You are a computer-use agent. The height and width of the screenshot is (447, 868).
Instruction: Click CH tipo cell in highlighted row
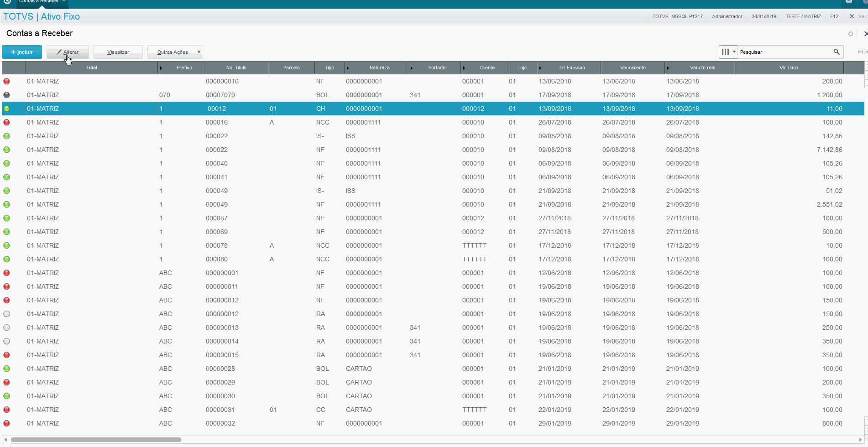pos(321,109)
